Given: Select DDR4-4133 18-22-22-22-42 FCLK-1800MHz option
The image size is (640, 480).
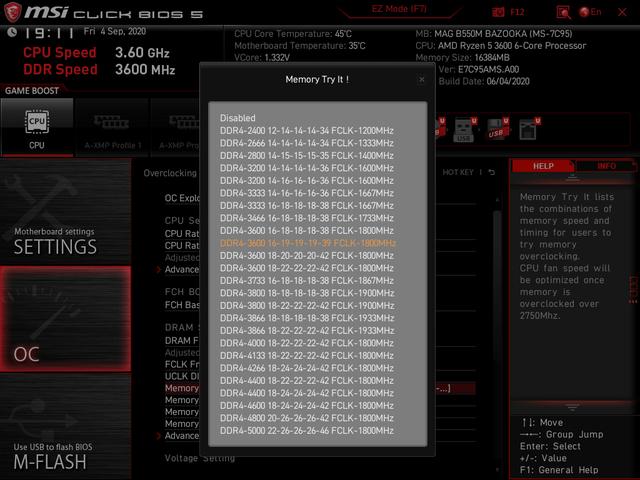Looking at the screenshot, I should tap(307, 356).
